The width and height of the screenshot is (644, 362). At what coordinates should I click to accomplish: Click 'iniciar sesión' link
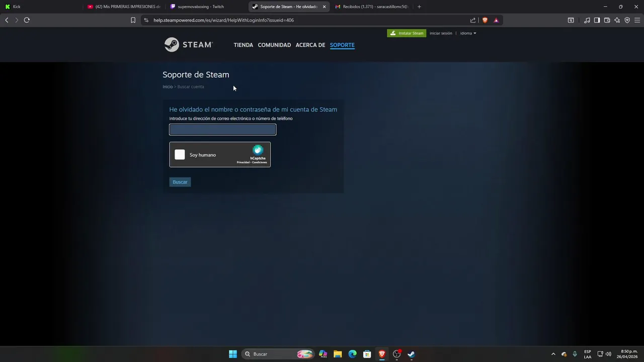pos(441,33)
